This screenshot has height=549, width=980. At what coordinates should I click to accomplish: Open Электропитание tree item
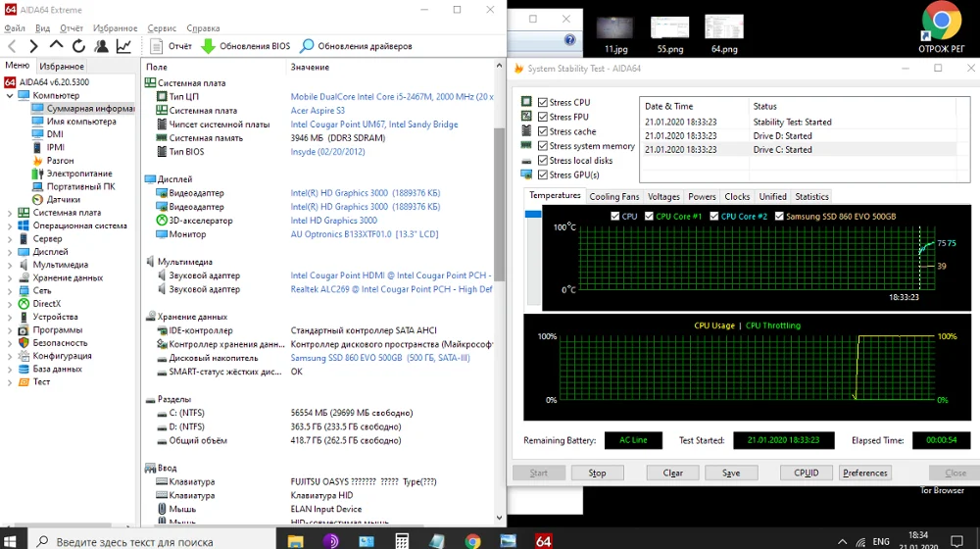click(x=79, y=174)
